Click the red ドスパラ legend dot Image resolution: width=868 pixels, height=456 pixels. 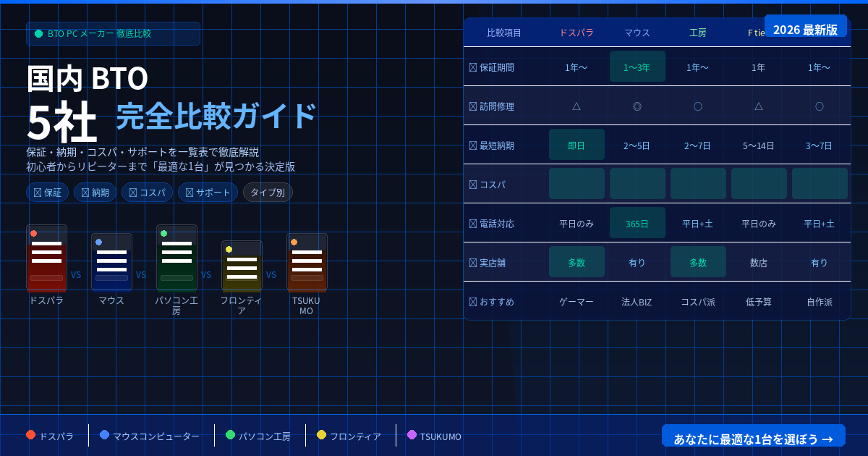tap(30, 435)
